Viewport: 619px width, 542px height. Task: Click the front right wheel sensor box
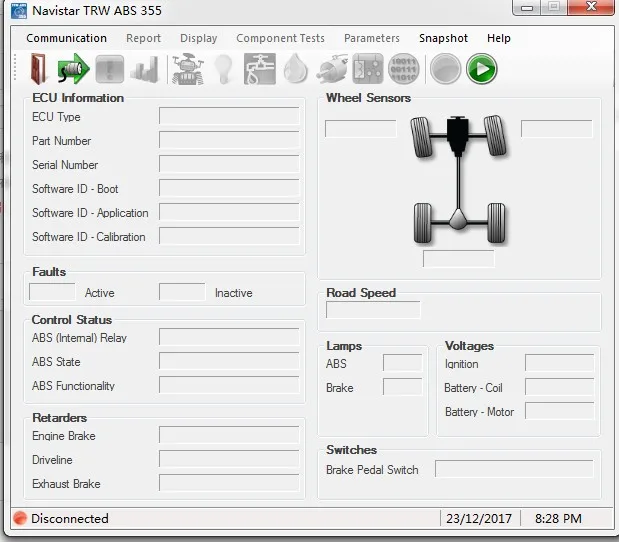pyautogui.click(x=557, y=129)
